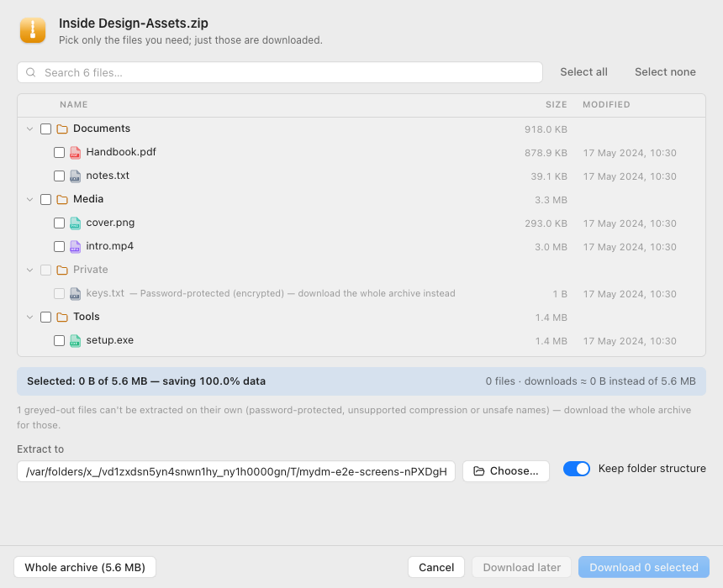Click the cover.png image file icon
Screen dimensions: 723x588
point(75,223)
